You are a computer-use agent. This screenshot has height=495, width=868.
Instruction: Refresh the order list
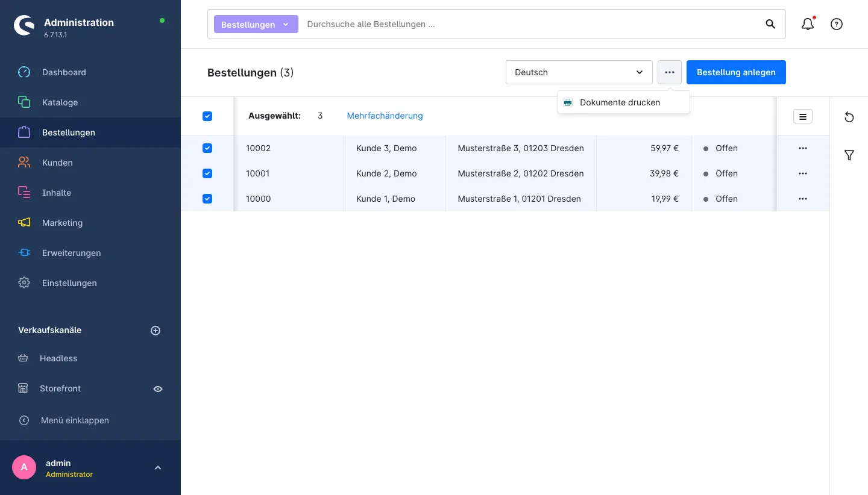[849, 117]
